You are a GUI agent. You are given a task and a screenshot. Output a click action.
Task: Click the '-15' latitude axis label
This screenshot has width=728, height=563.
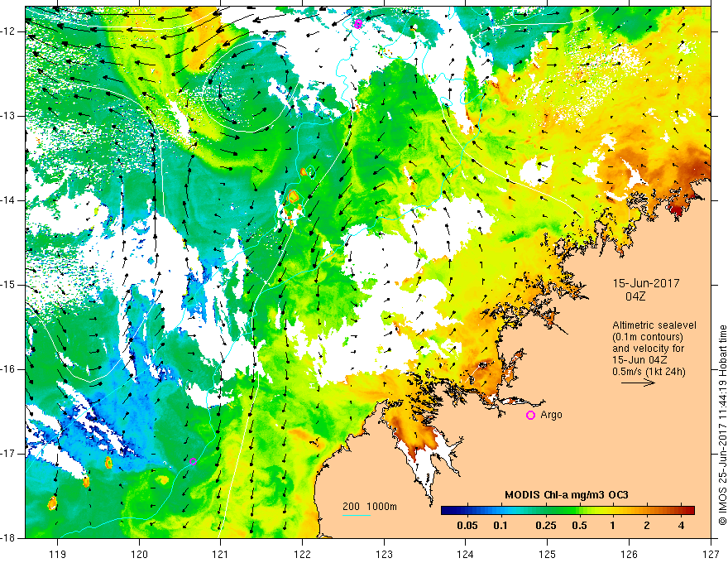[x=9, y=285]
